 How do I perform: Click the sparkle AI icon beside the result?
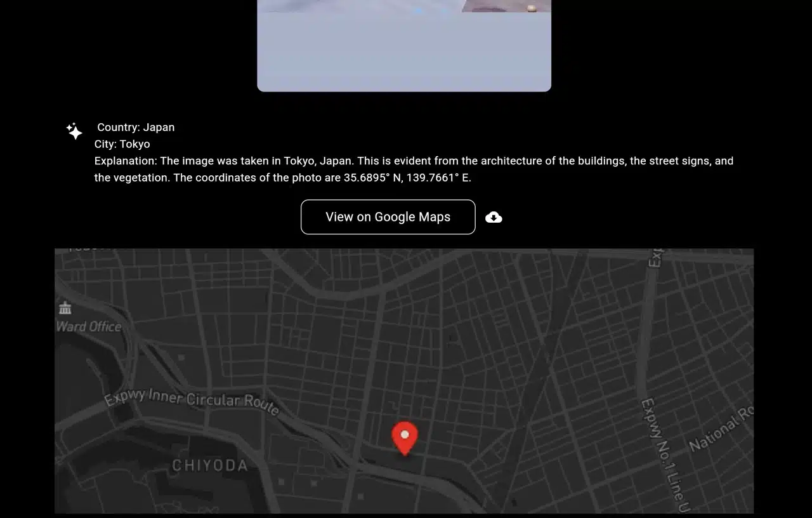(x=74, y=131)
